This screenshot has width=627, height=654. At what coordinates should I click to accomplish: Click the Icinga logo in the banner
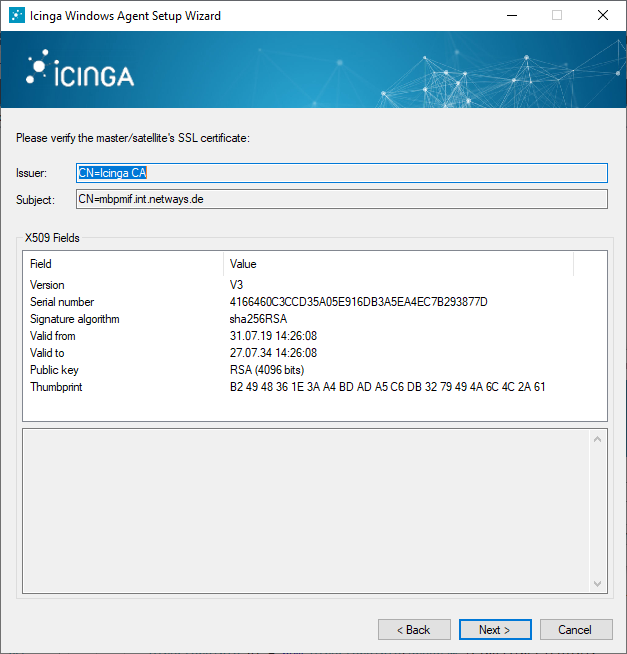[x=80, y=72]
